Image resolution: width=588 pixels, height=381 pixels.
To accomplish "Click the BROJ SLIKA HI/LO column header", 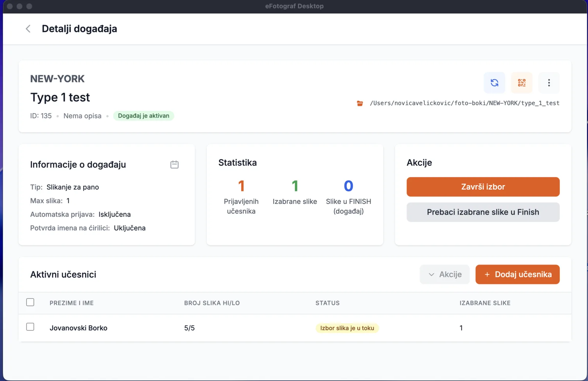I will click(x=212, y=303).
